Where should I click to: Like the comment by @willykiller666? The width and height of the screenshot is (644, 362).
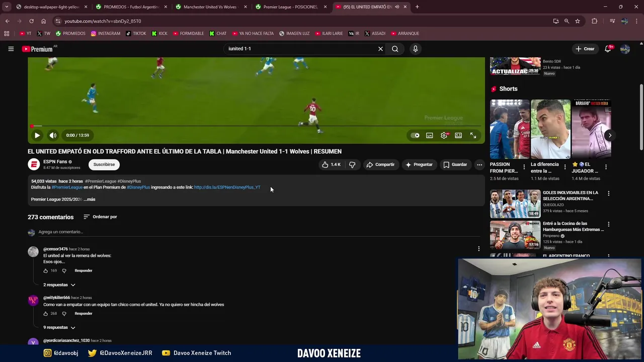(x=45, y=314)
